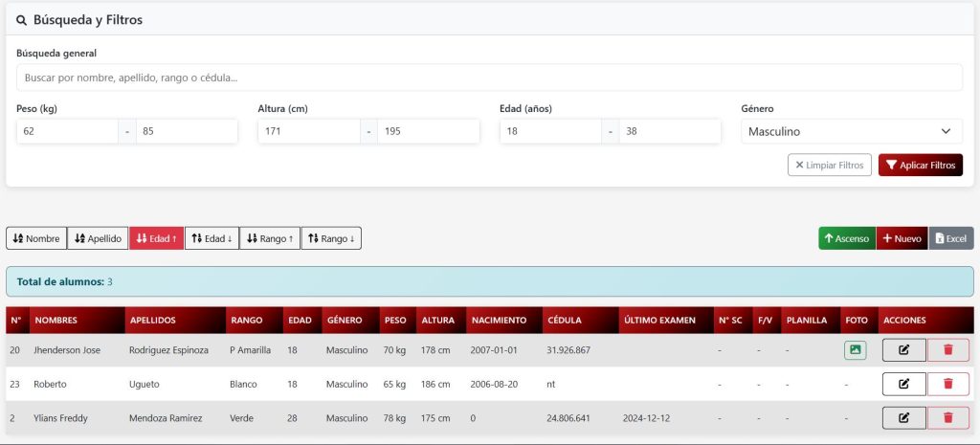Sort the list by Apellido
Screen dimensions: 980x445
pos(98,238)
